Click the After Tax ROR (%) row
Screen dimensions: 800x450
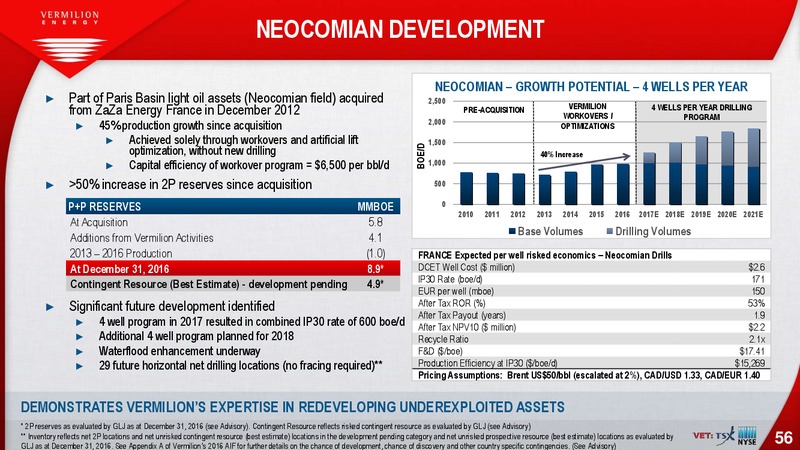(591, 303)
